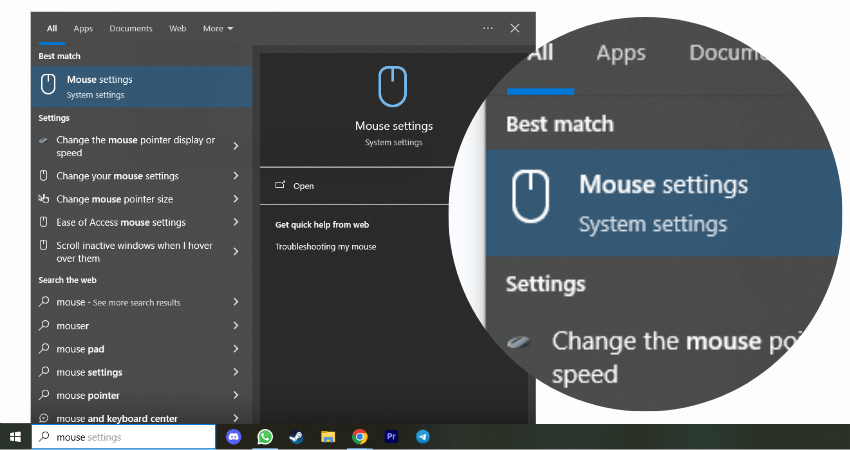Screen dimensions: 850x450
Task: Click Open in the preview pane
Action: coord(303,186)
